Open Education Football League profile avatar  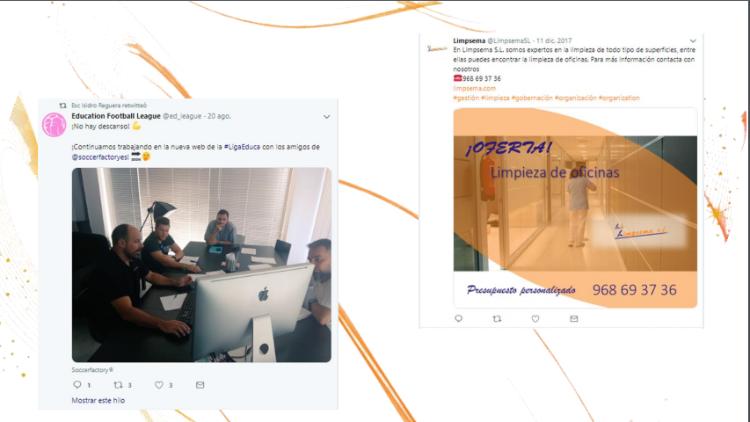[54, 125]
